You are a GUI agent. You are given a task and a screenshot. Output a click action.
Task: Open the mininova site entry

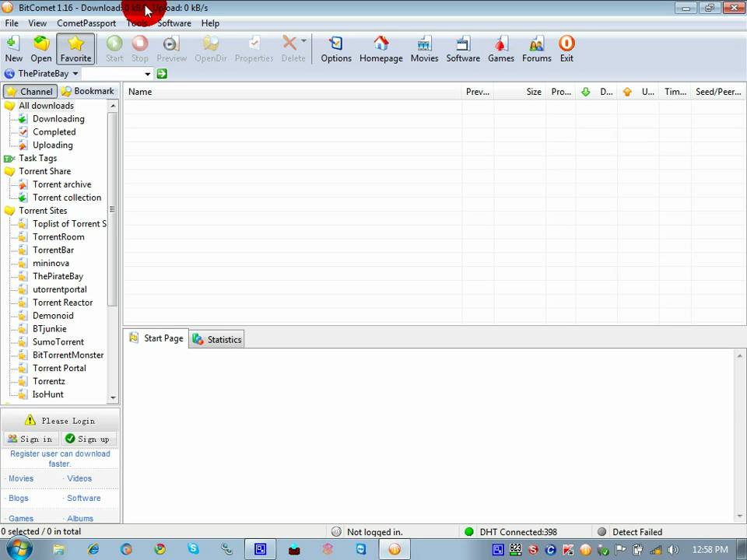pos(51,264)
